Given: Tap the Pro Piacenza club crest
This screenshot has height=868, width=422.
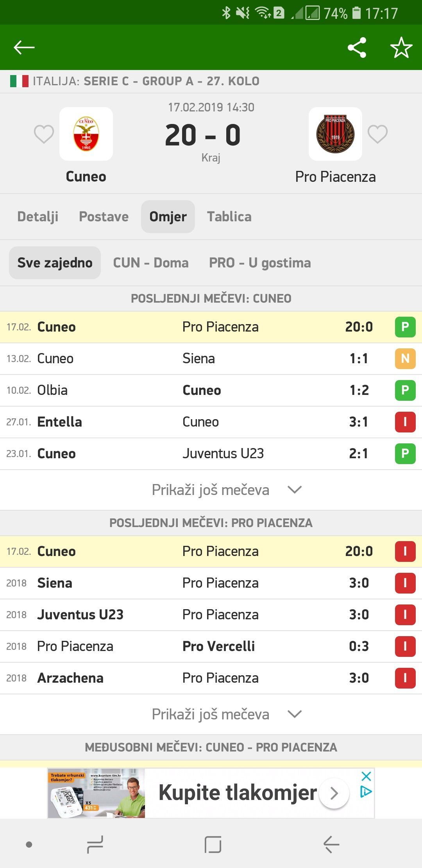Looking at the screenshot, I should (335, 134).
